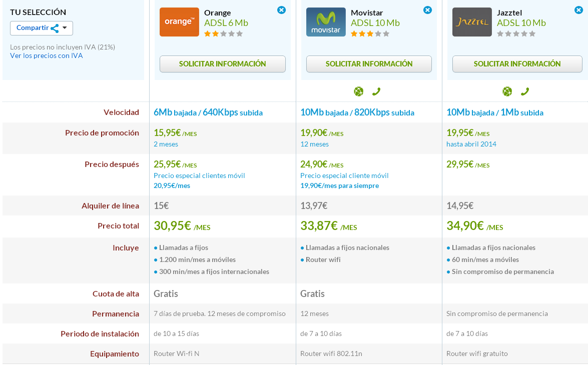Click the 'Precio total' row label

(x=118, y=226)
